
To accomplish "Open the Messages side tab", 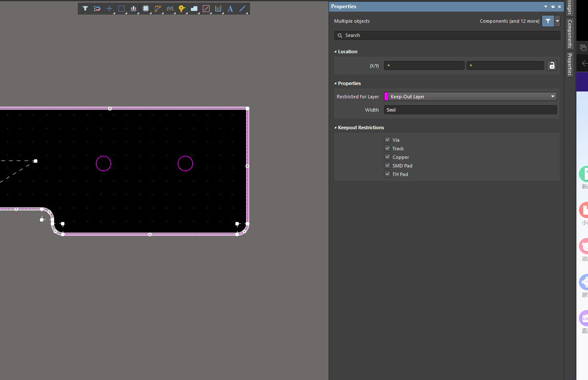I will click(570, 8).
